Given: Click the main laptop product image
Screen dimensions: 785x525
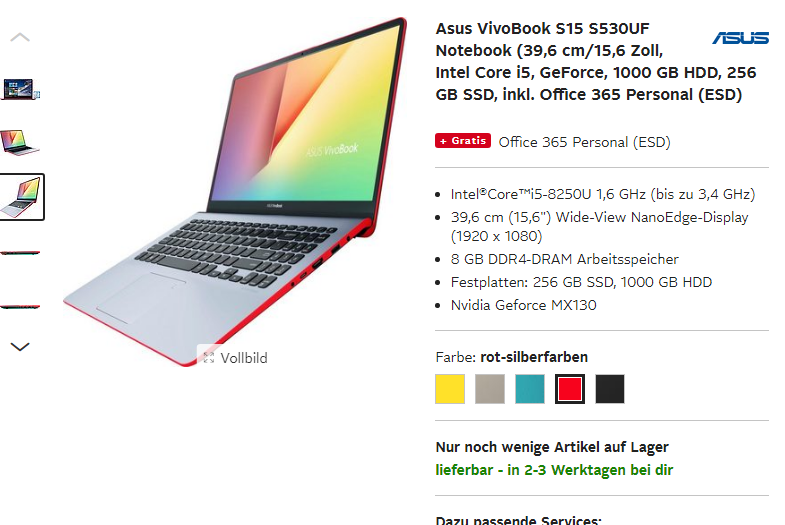Looking at the screenshot, I should 235,190.
